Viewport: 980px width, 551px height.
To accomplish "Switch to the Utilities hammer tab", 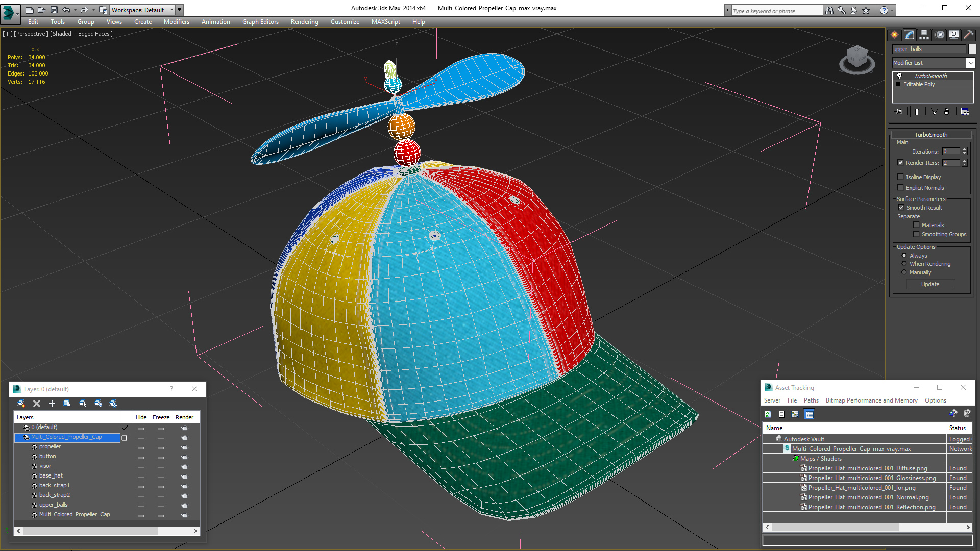I will pyautogui.click(x=968, y=35).
